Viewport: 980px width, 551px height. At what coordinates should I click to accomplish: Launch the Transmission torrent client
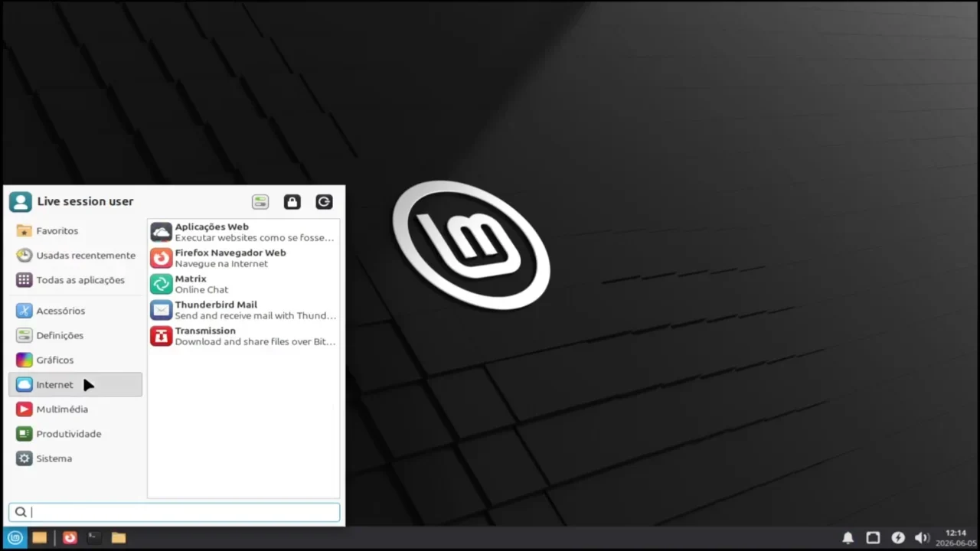coord(243,336)
